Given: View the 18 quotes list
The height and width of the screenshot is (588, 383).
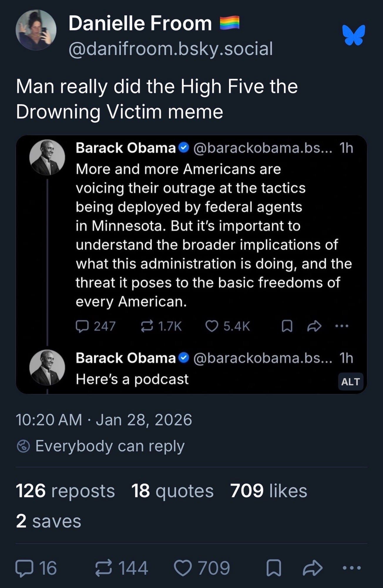Looking at the screenshot, I should 172,491.
